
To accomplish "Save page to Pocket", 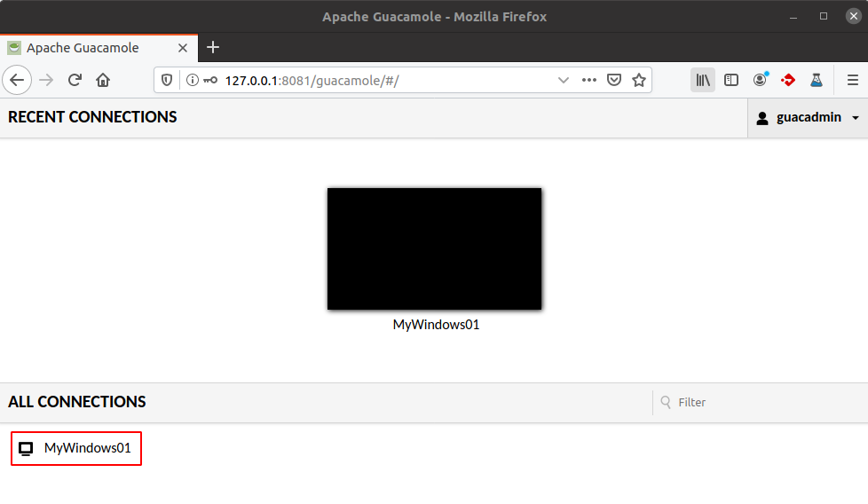I will (614, 80).
